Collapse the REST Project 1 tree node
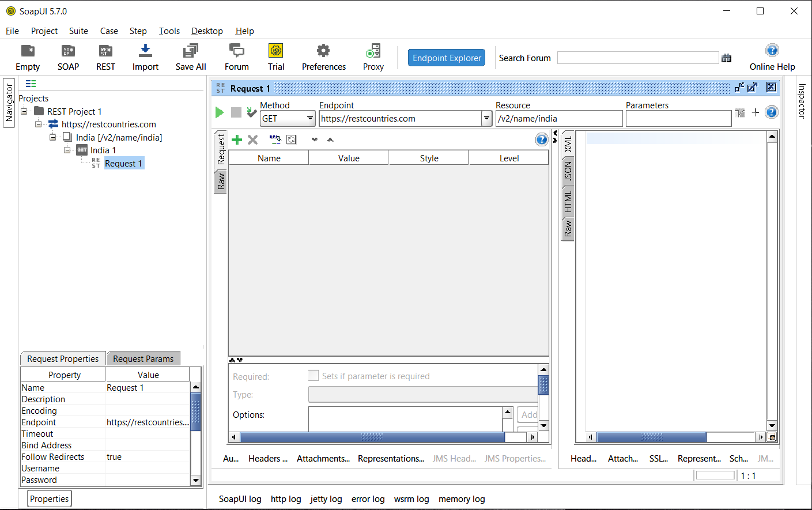812x510 pixels. tap(24, 111)
